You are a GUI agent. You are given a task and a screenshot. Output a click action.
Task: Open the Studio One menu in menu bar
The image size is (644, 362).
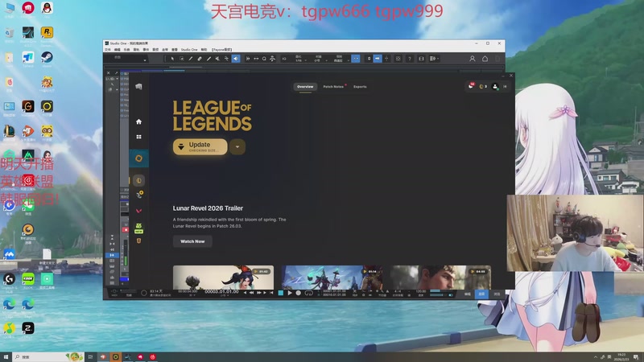point(189,50)
